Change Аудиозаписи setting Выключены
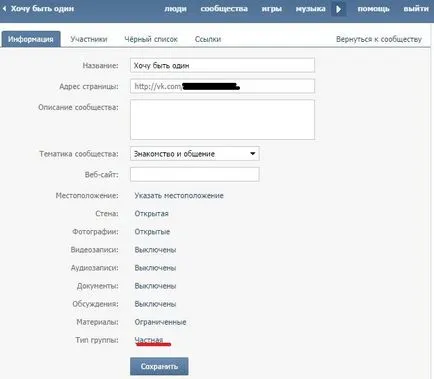Screen dimensions: 434x379 pyautogui.click(x=155, y=268)
